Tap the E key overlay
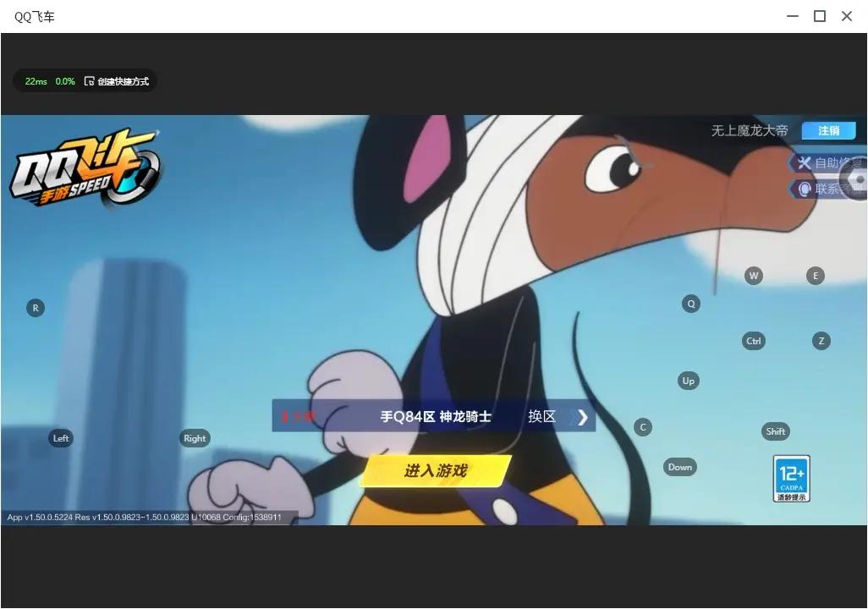The image size is (868, 609). 816,276
